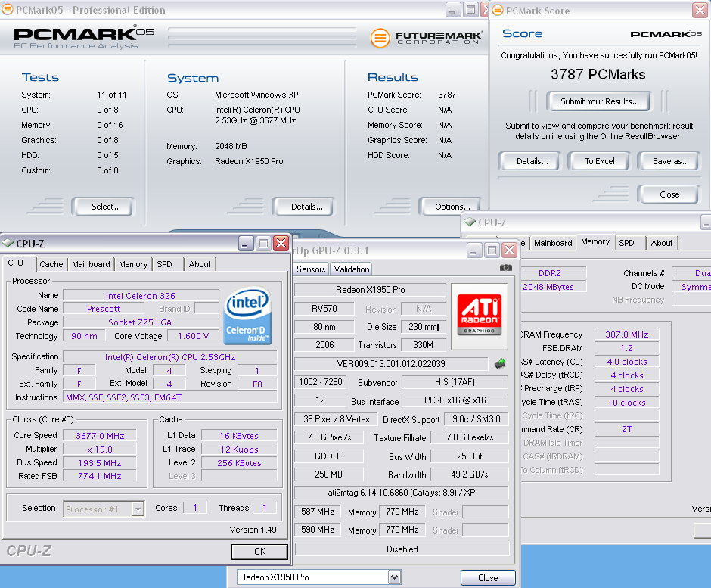
Task: Click FSB:DRAM ratio 1:2 value
Action: 626,348
